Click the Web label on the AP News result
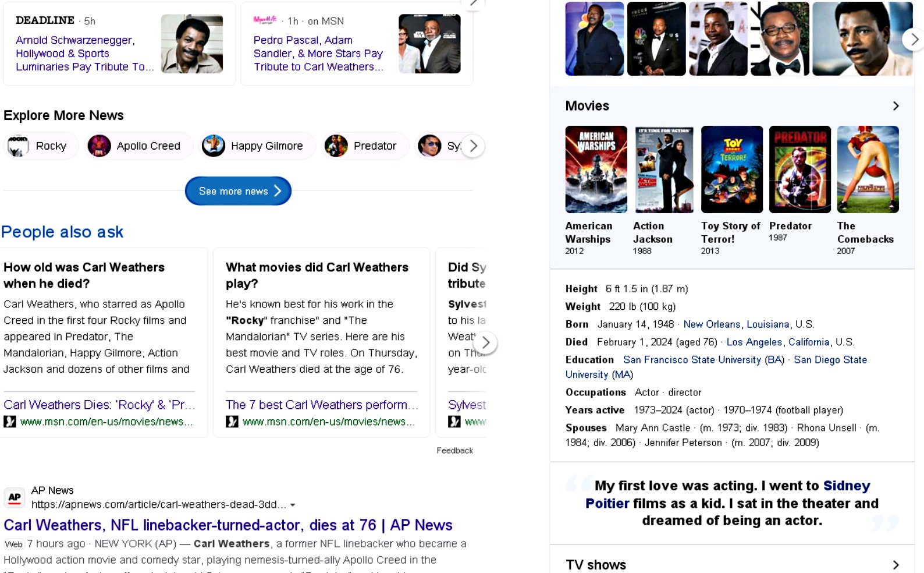 (x=14, y=544)
